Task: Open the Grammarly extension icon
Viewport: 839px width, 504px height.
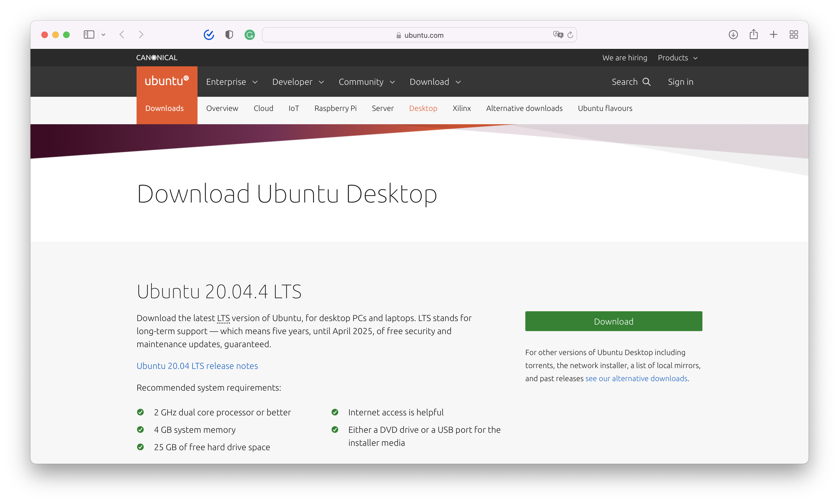Action: coord(250,35)
